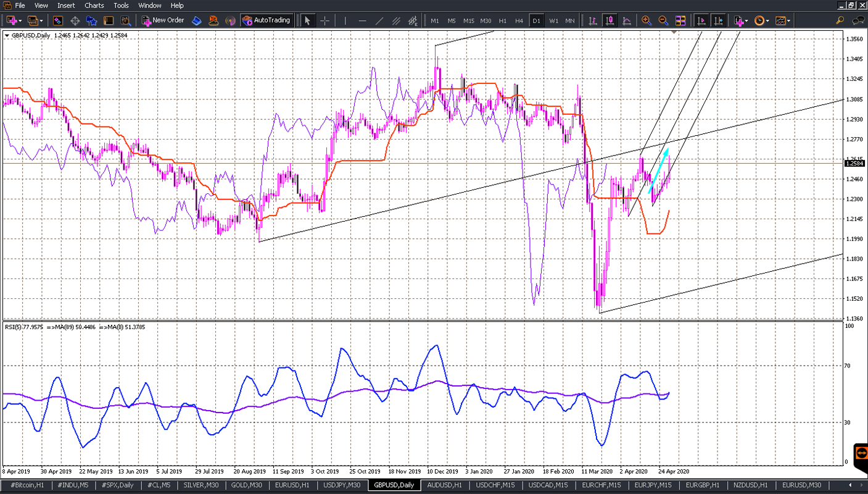The height and width of the screenshot is (494, 868).
Task: Open the Terminal panel icon
Action: 109,20
